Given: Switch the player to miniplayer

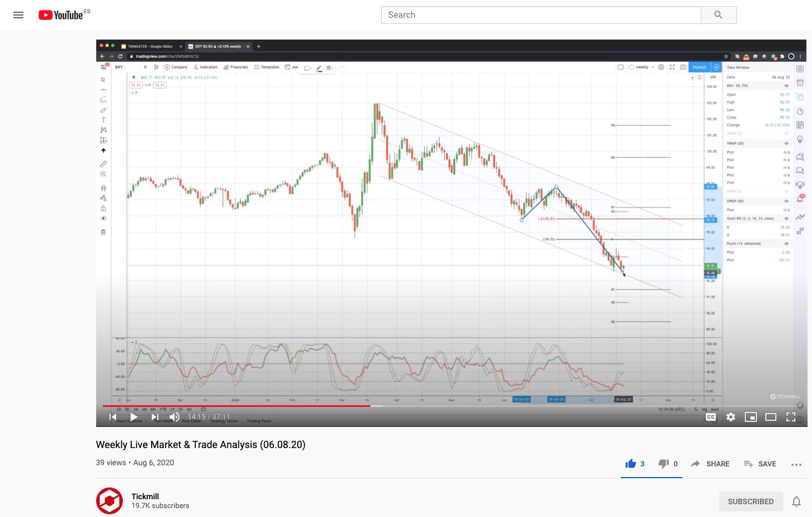Looking at the screenshot, I should tap(751, 417).
